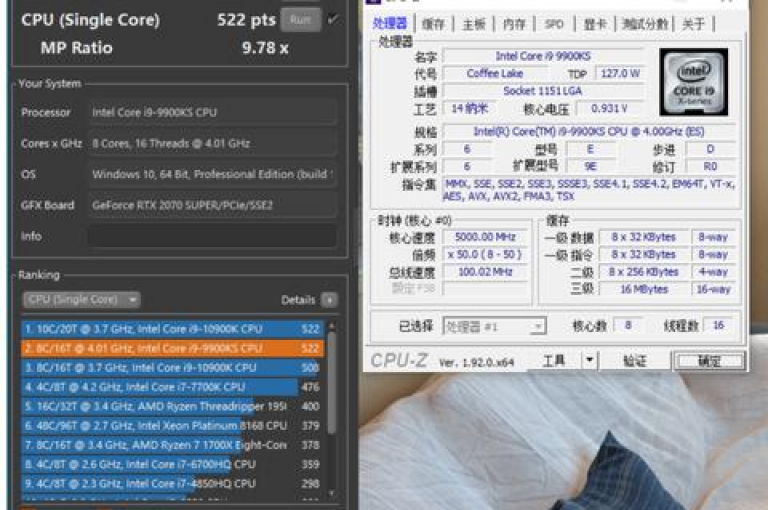768x510 pixels.
Task: Switch to the 内存 tab in CPU-Z
Action: pos(514,24)
